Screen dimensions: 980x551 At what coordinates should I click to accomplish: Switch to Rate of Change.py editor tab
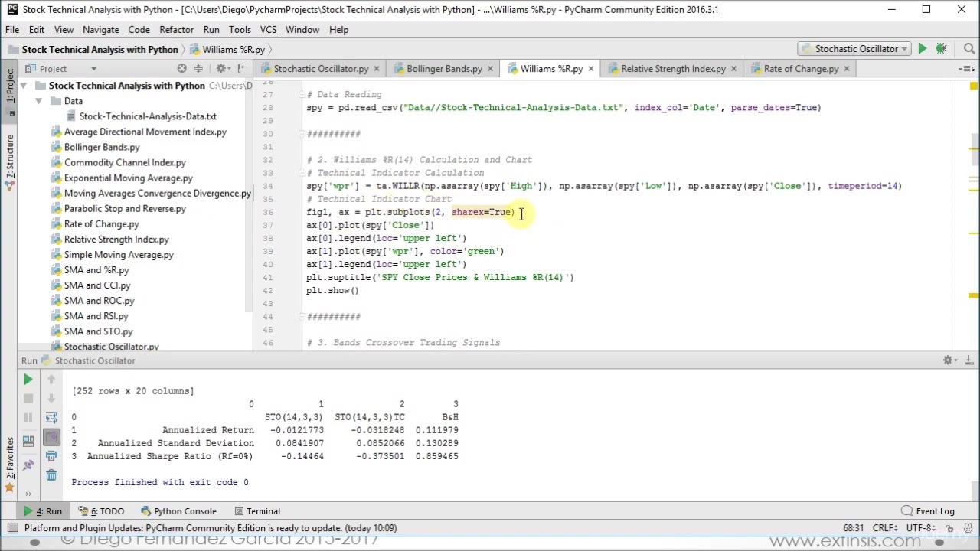click(801, 69)
